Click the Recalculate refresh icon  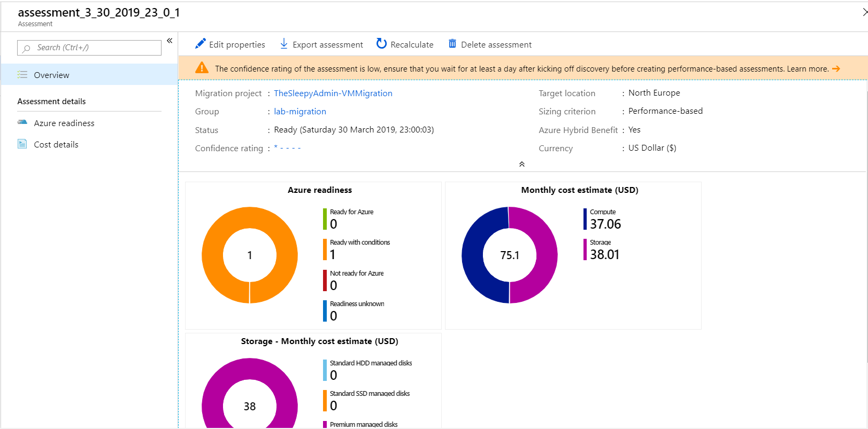pyautogui.click(x=381, y=44)
